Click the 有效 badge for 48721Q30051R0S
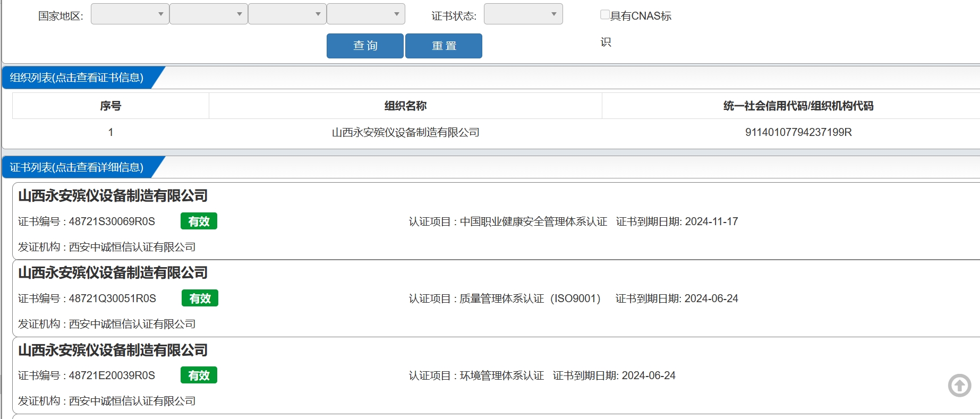 pyautogui.click(x=200, y=298)
